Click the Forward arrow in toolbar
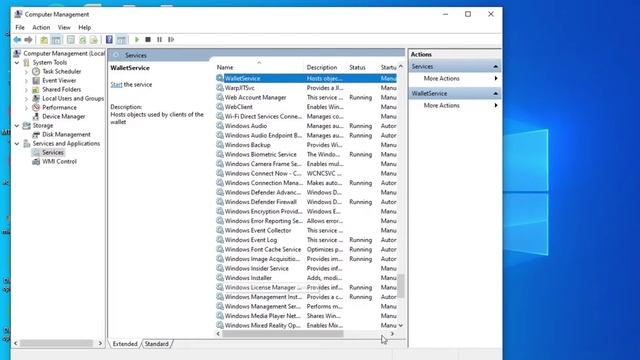The width and height of the screenshot is (640, 360). point(28,40)
